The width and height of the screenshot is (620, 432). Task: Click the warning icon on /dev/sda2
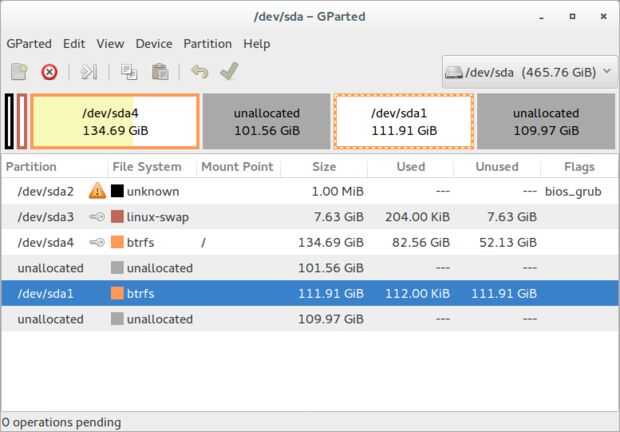[x=97, y=190]
